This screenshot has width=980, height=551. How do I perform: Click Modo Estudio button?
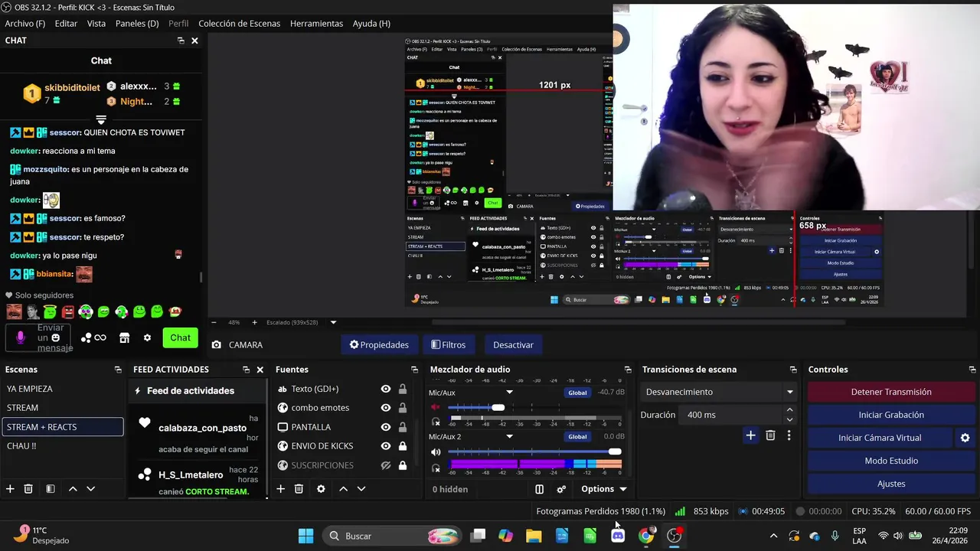pyautogui.click(x=891, y=461)
